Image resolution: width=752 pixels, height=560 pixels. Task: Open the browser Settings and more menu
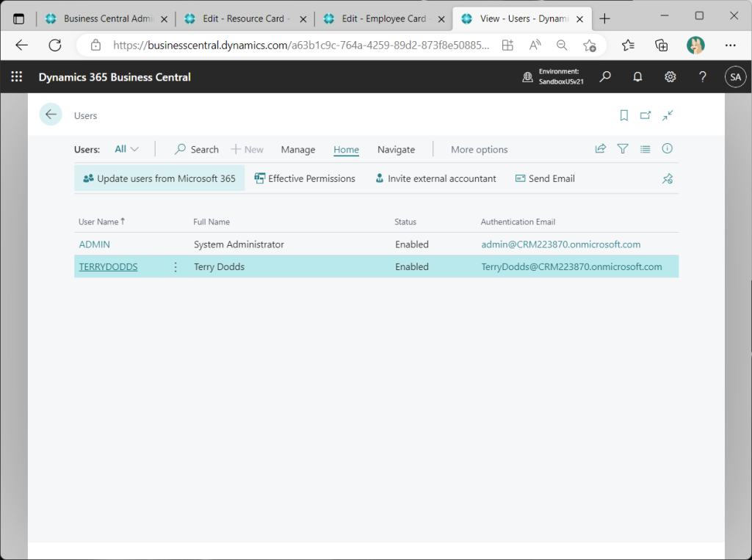731,46
